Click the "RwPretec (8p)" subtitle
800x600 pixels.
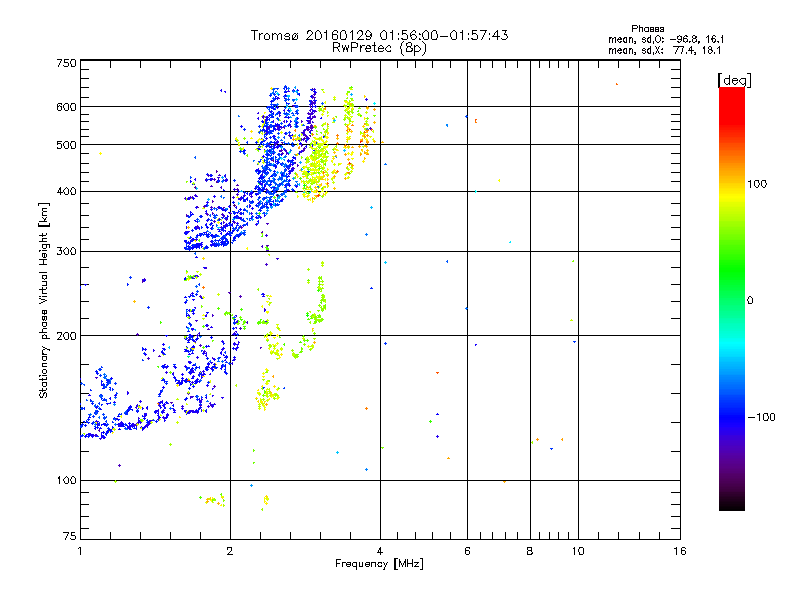tap(379, 48)
